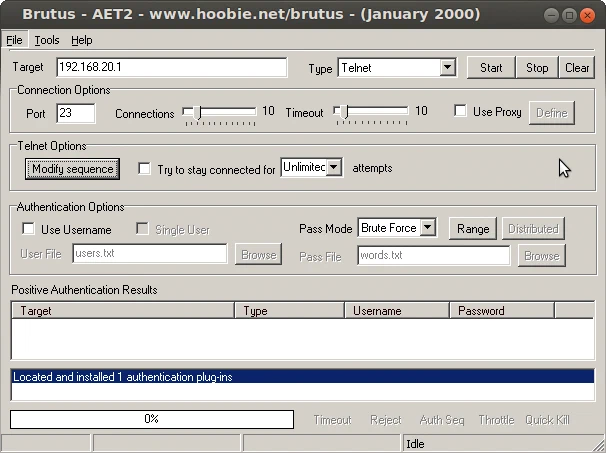606x453 pixels.
Task: Maximize the Brutus window
Action: click(569, 15)
